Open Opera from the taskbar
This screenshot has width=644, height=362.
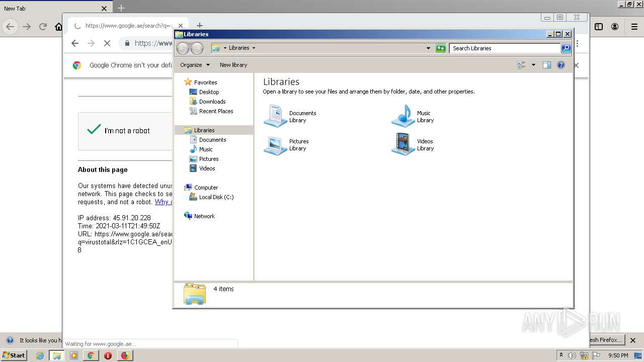tap(108, 355)
